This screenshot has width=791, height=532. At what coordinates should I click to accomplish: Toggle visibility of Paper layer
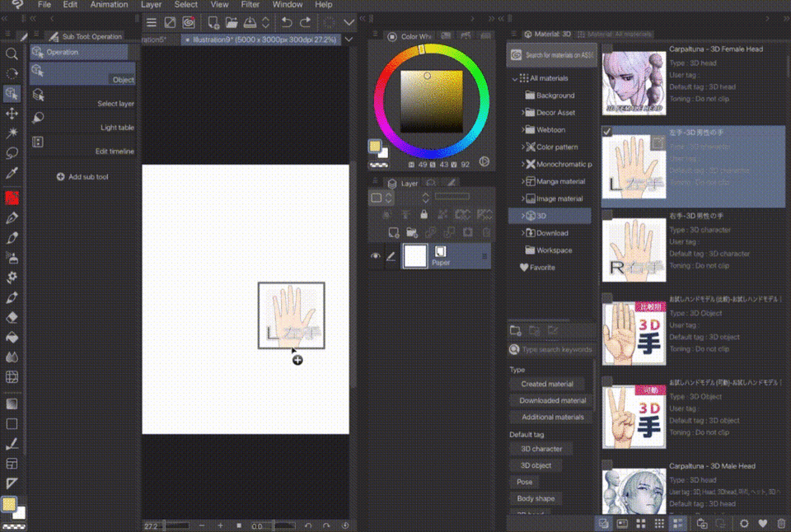click(376, 256)
